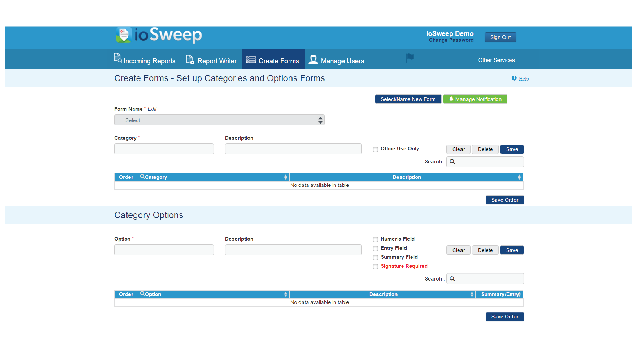Click the Category text input field
The height and width of the screenshot is (349, 644).
[164, 149]
